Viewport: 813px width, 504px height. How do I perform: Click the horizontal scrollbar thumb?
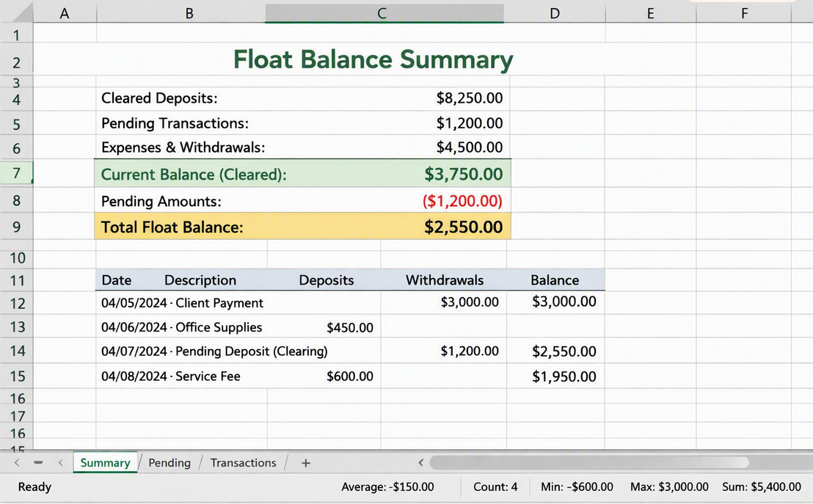click(x=589, y=462)
